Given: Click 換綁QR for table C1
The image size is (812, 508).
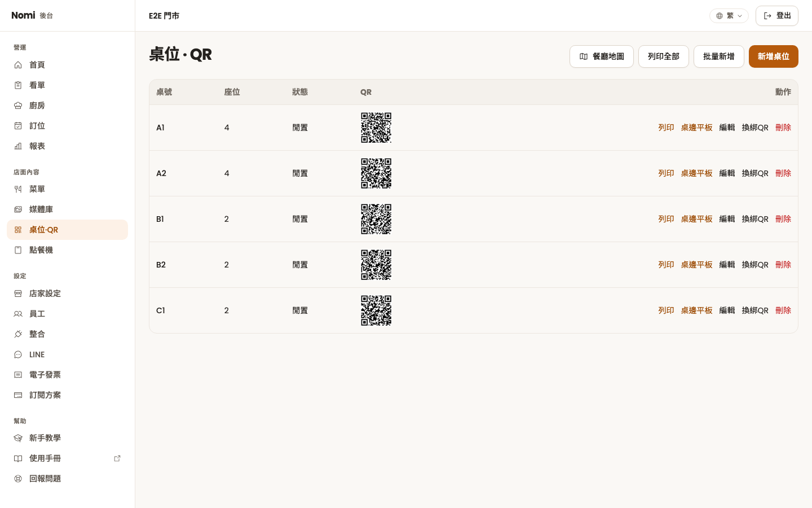Looking at the screenshot, I should coord(755,310).
